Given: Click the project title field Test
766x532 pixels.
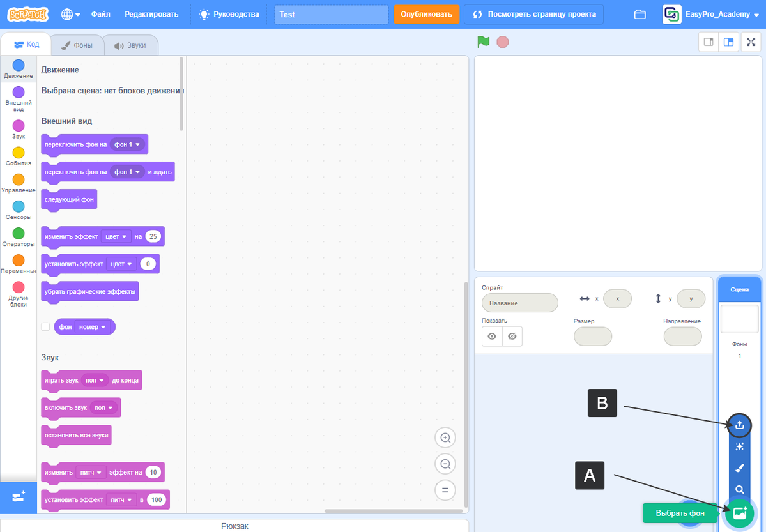Looking at the screenshot, I should (331, 15).
